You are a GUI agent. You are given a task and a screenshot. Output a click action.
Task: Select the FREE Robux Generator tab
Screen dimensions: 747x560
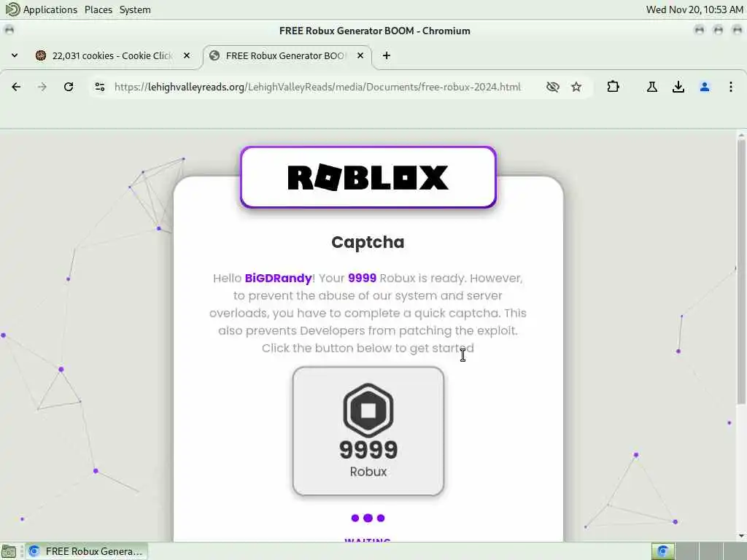coord(287,55)
